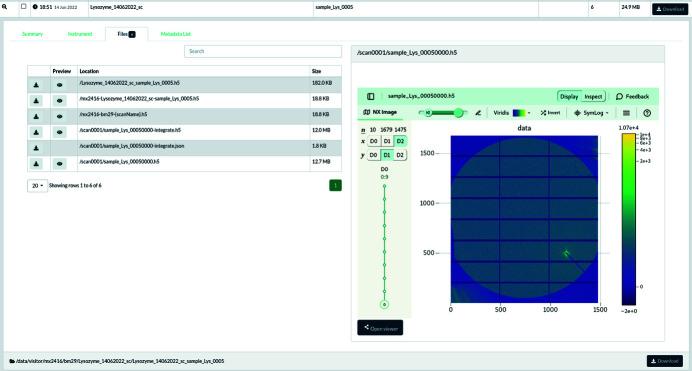Toggle the grid icon in viewer toolbar
The width and height of the screenshot is (692, 371).
coord(626,113)
